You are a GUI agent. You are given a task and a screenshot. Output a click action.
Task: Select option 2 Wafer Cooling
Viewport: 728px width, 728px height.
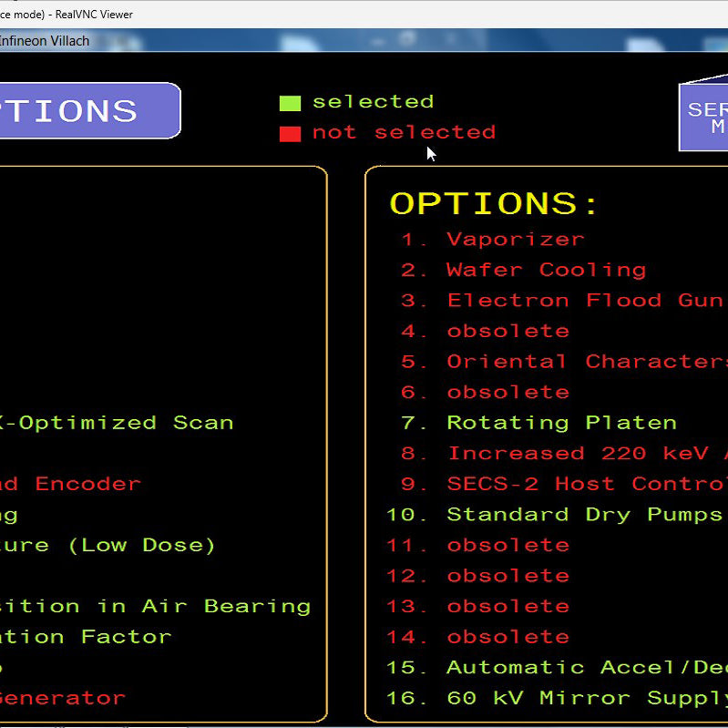[523, 271]
